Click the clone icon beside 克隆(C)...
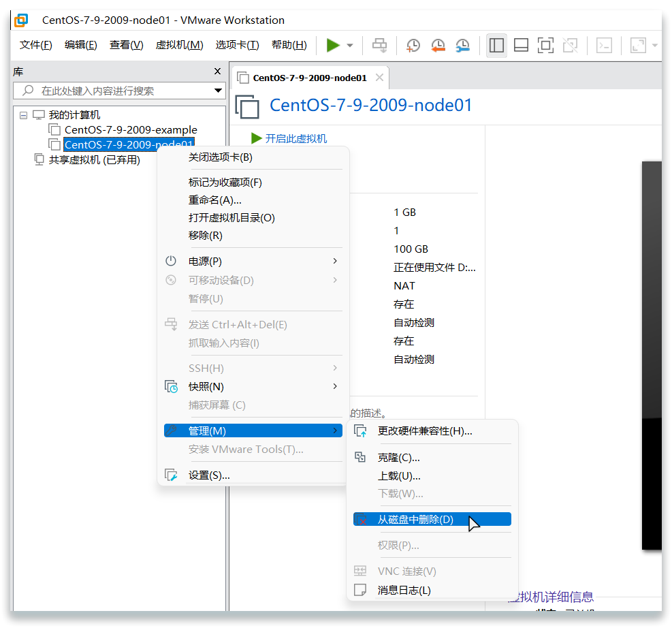The image size is (672, 628). click(360, 457)
